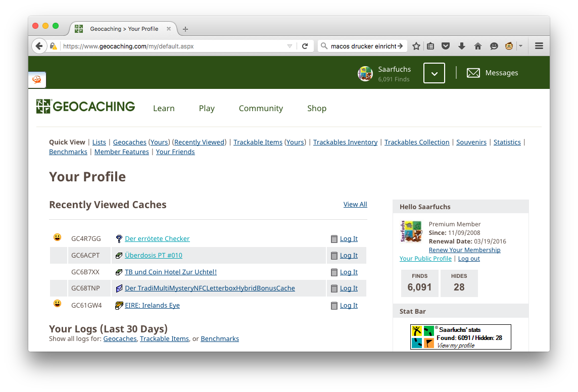The image size is (578, 392).
Task: Click the Geocaching logo
Action: [85, 107]
